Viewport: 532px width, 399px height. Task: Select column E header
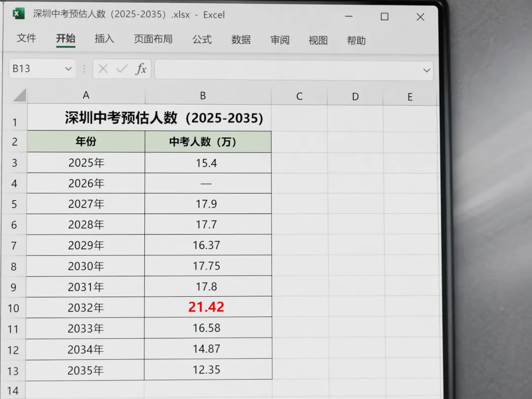(x=410, y=98)
